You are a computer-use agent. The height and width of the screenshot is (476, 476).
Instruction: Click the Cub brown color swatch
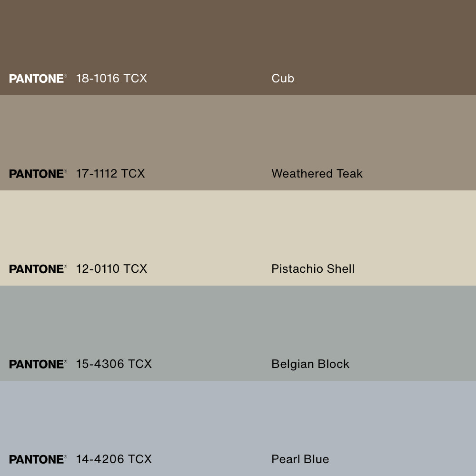238,48
